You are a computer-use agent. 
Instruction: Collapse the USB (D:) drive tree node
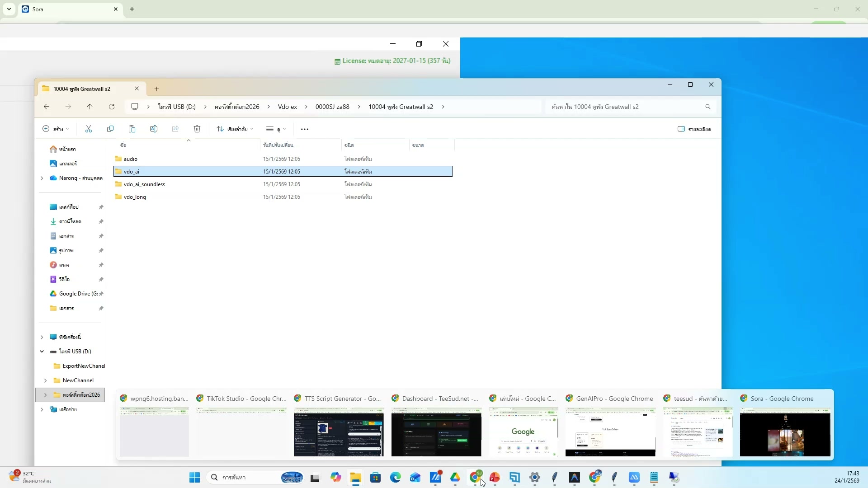[42, 352]
